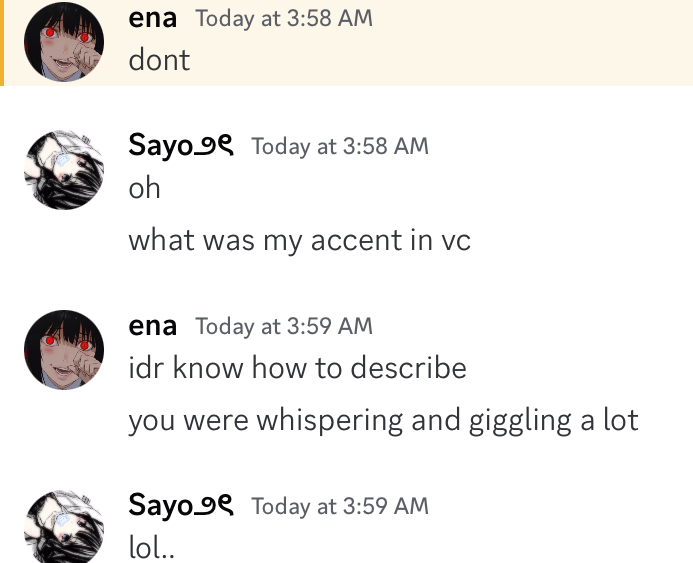Click ena's 'Today at 3:58 AM' timestamp

[x=284, y=18]
